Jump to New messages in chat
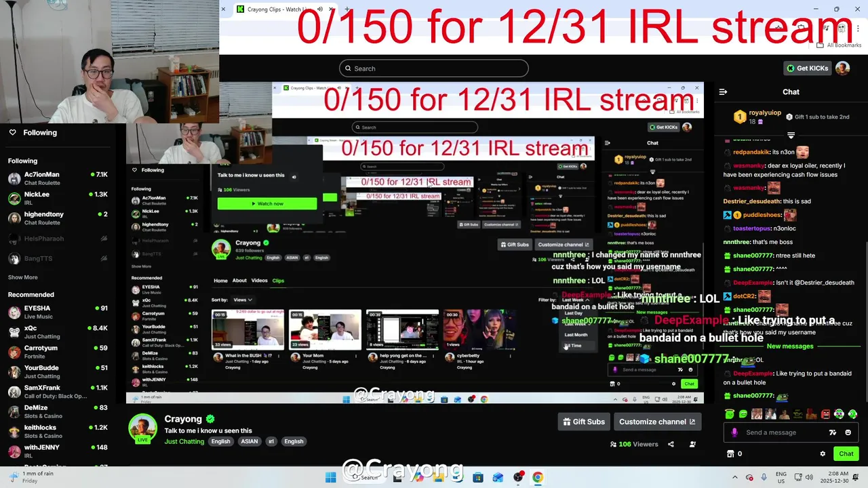868x488 pixels. 789,346
